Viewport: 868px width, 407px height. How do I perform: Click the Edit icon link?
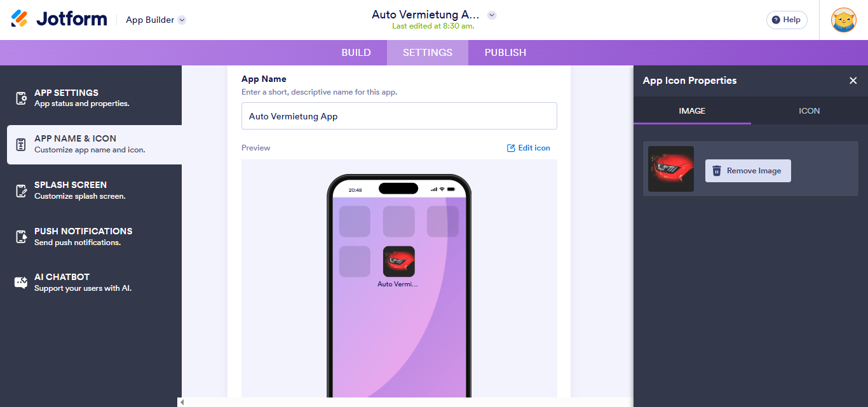[529, 148]
